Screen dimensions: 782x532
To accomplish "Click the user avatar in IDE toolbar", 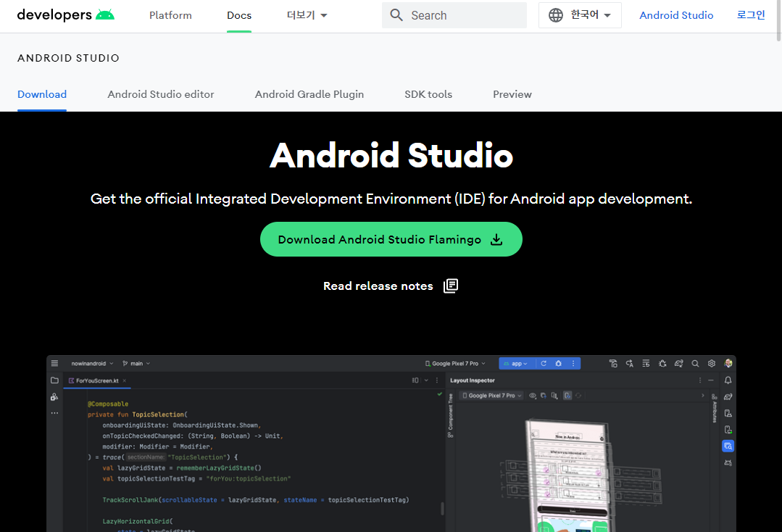I will click(x=728, y=363).
